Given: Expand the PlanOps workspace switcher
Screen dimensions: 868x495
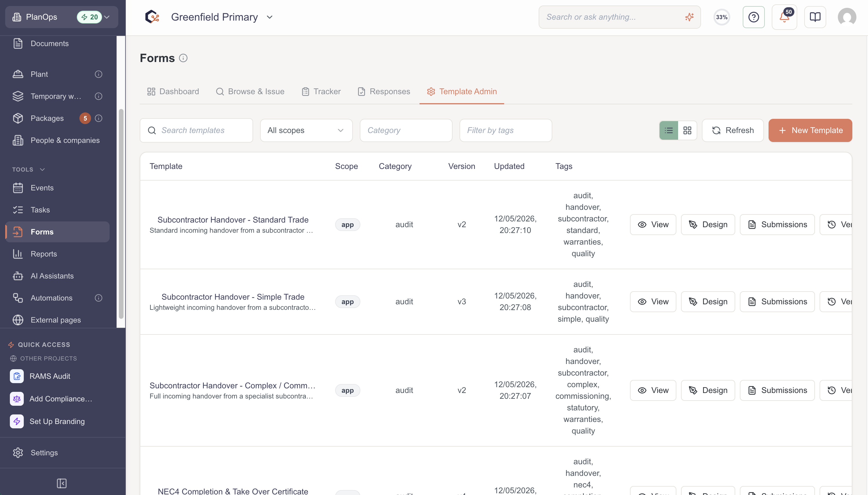Looking at the screenshot, I should (x=61, y=17).
